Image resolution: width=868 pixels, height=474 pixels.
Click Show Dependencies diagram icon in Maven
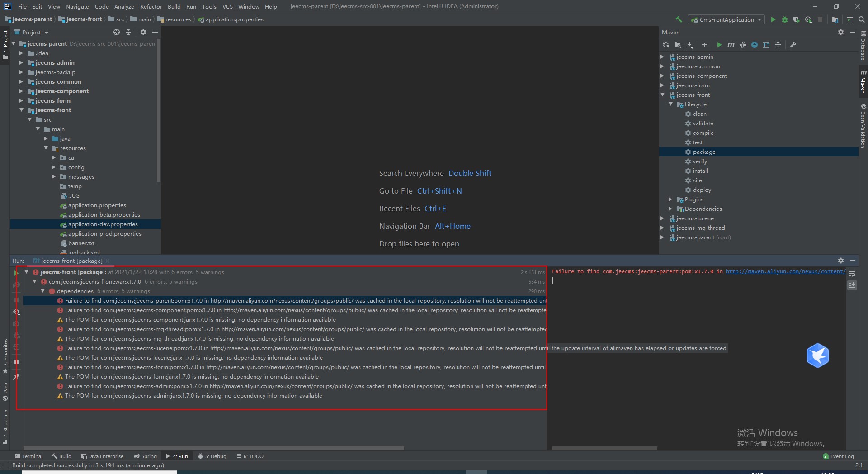pyautogui.click(x=766, y=45)
